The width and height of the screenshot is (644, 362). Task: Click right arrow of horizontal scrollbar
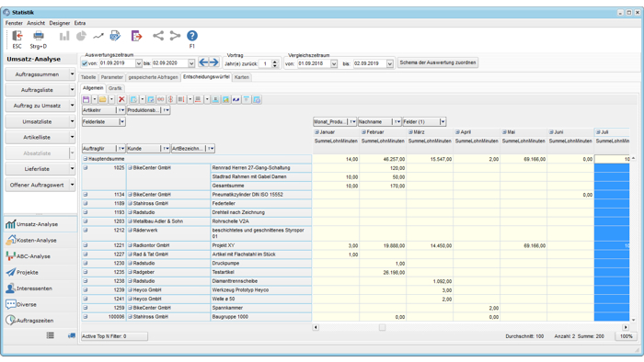[626, 327]
